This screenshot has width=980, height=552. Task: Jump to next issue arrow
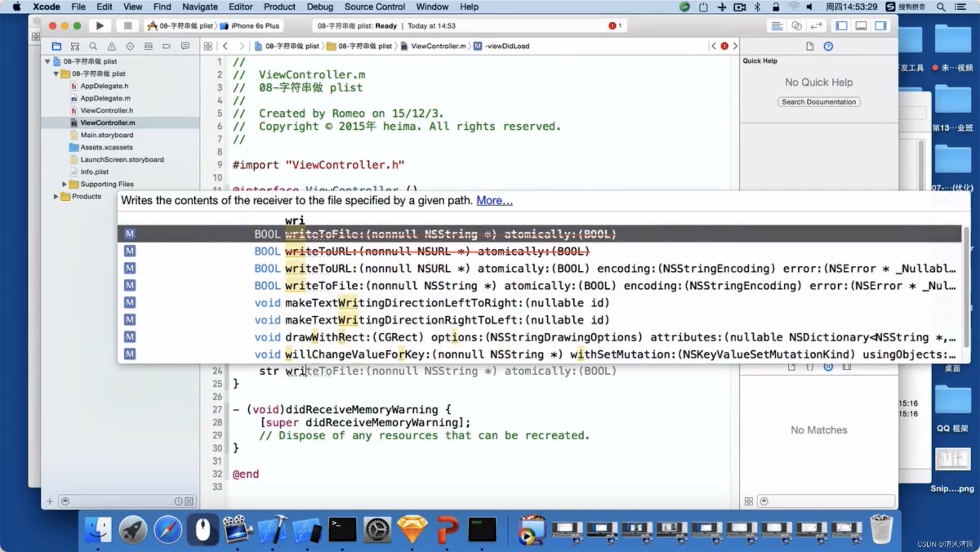pyautogui.click(x=735, y=46)
